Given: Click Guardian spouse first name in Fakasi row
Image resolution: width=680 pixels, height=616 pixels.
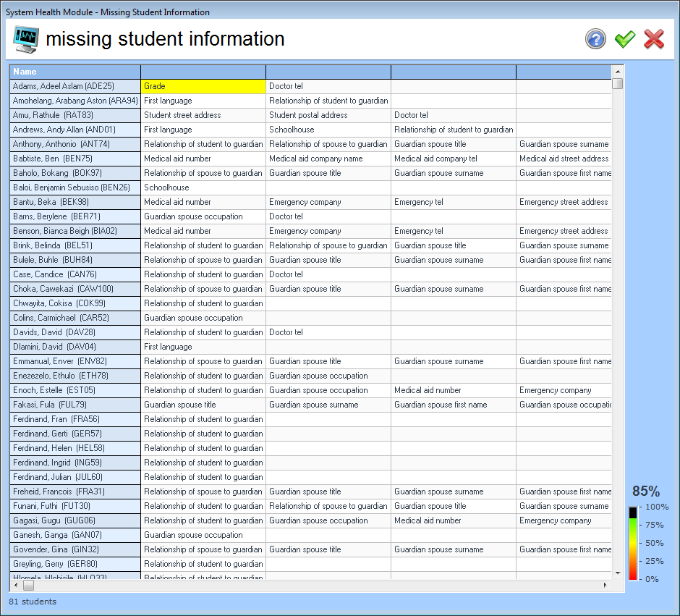Looking at the screenshot, I should (x=454, y=405).
